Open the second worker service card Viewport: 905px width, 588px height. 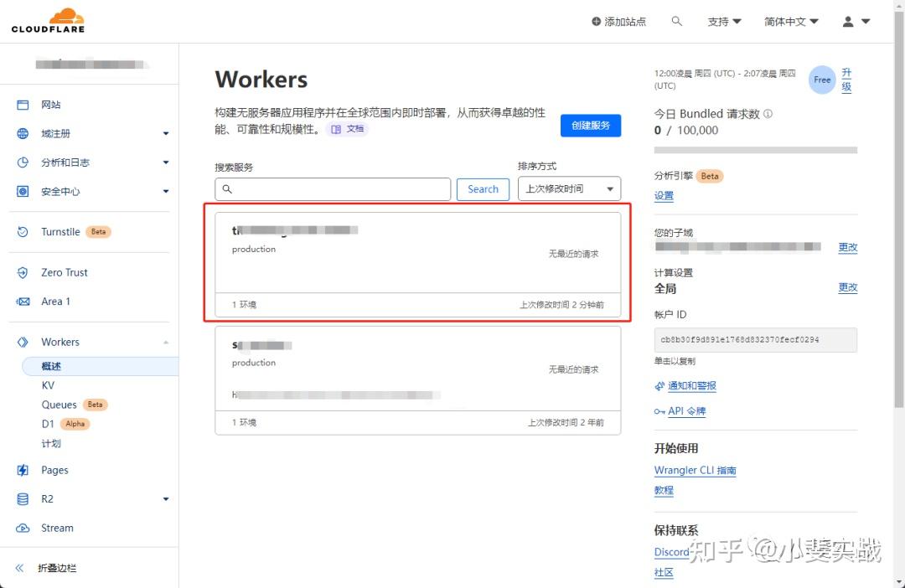pos(418,380)
